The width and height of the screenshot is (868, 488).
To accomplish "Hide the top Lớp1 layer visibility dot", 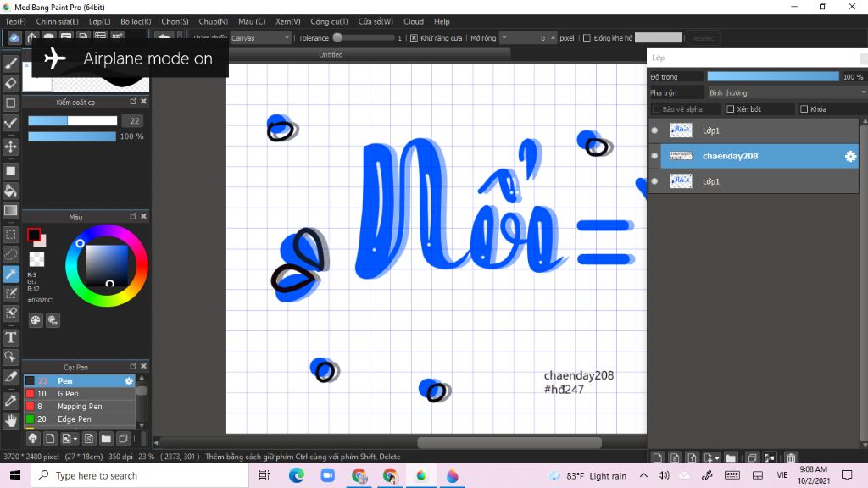I will 654,130.
